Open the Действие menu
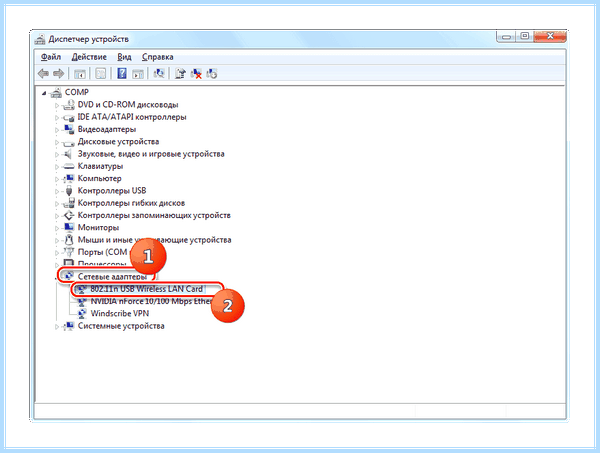 point(89,57)
